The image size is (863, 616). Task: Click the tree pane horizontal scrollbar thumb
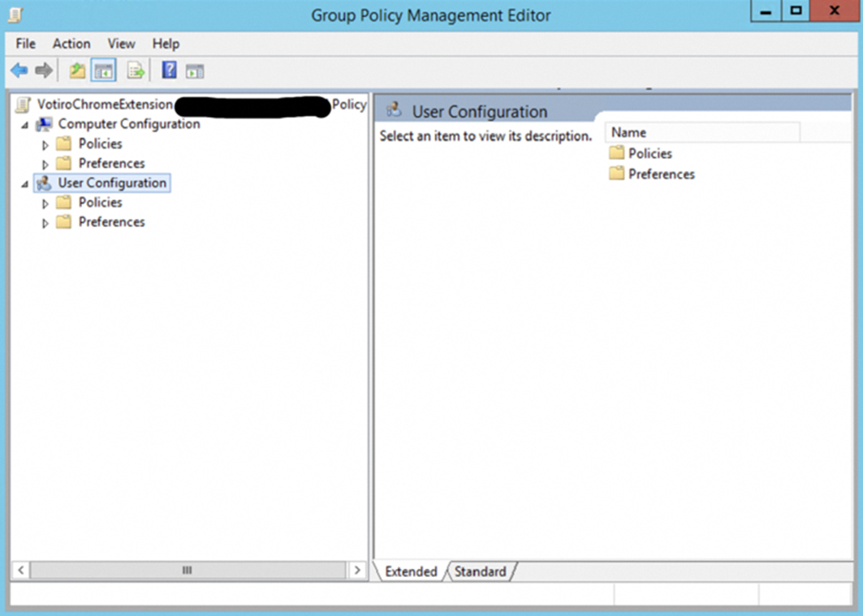[x=188, y=570]
